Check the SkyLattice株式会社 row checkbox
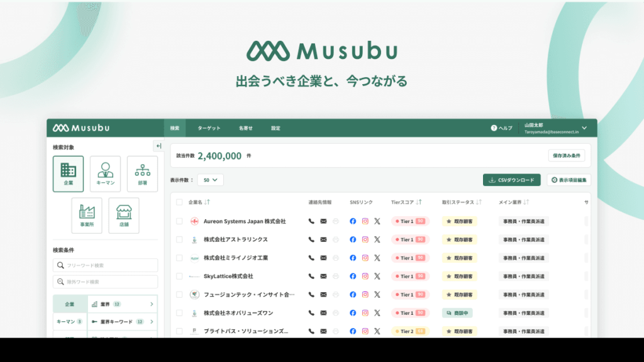The height and width of the screenshot is (362, 644). point(179,277)
